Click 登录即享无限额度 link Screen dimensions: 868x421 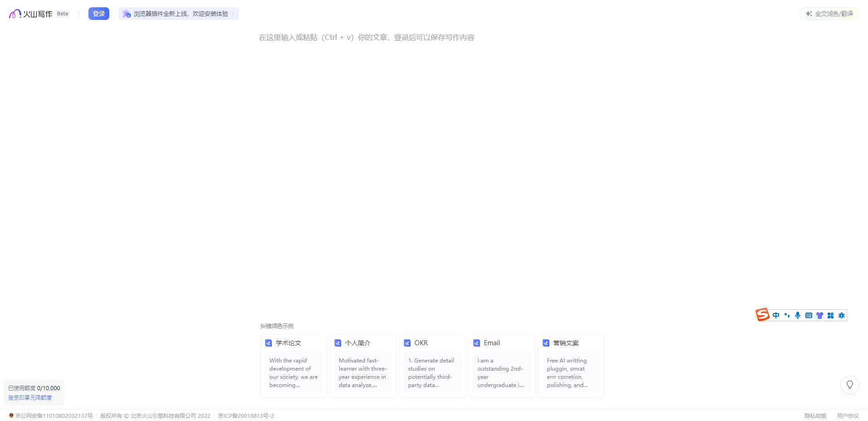(x=30, y=397)
